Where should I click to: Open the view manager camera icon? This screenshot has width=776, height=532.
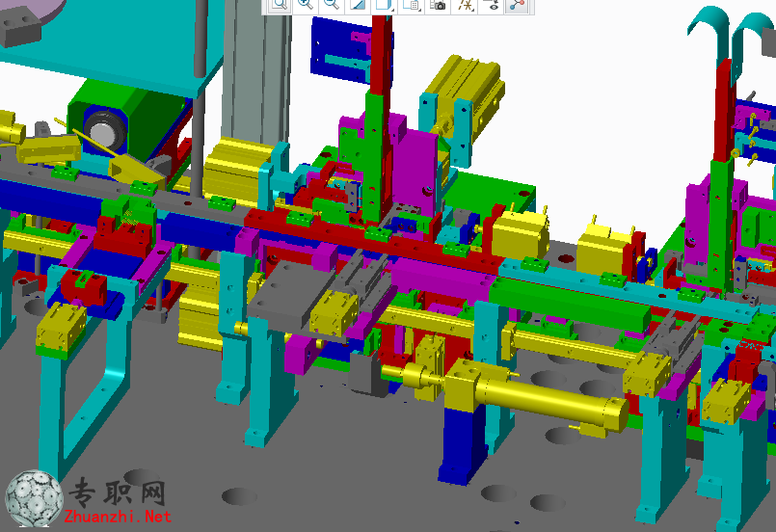[438, 5]
